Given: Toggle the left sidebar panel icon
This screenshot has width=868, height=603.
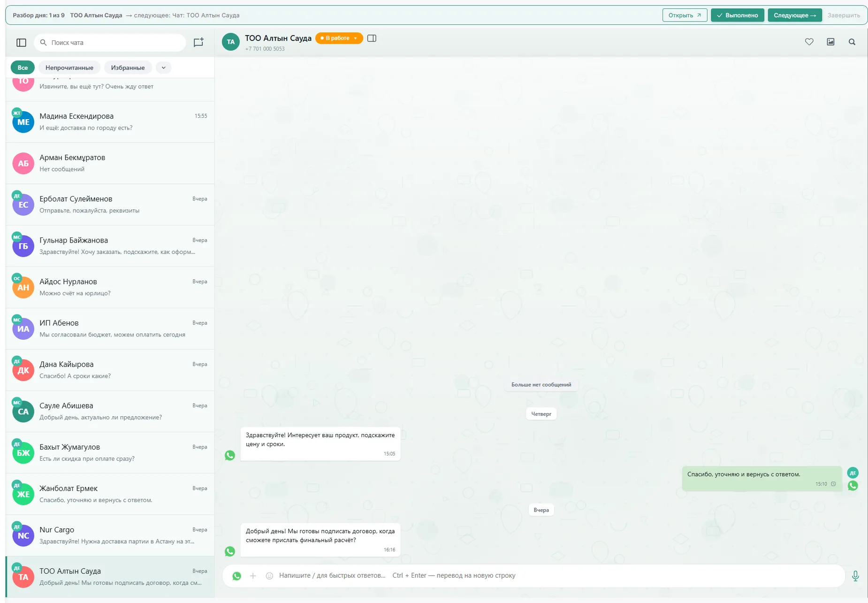Looking at the screenshot, I should [x=21, y=43].
